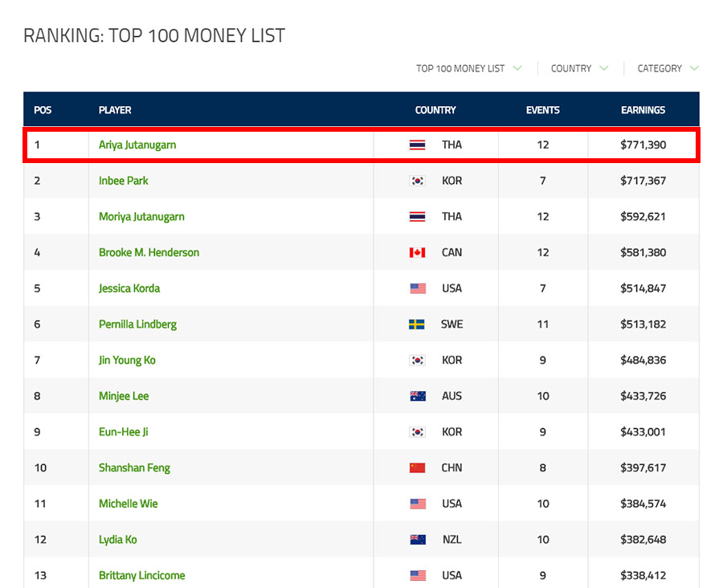This screenshot has width=723, height=588.
Task: Select earnings value $382,648
Action: coord(643,540)
